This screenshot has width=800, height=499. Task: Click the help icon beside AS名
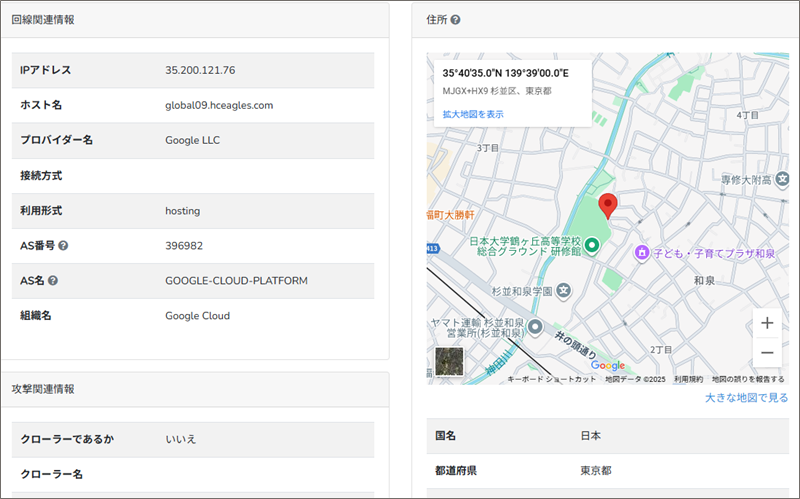coord(53,280)
